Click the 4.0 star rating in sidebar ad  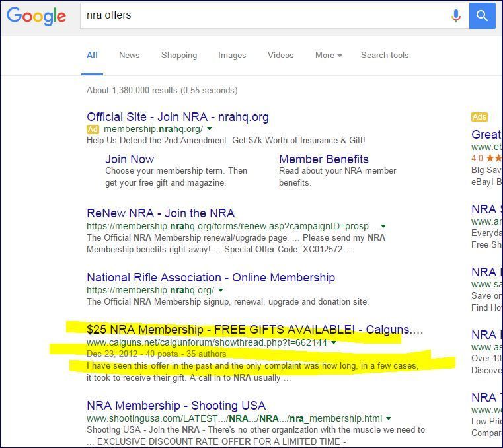pyautogui.click(x=486, y=158)
